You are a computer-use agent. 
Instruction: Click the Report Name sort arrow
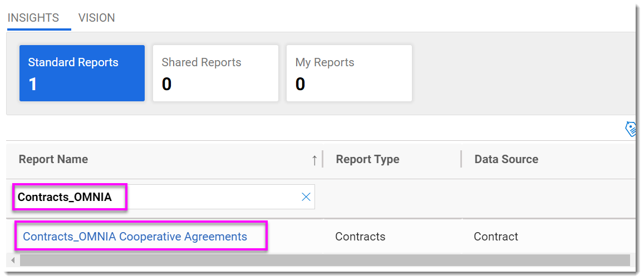coord(314,160)
